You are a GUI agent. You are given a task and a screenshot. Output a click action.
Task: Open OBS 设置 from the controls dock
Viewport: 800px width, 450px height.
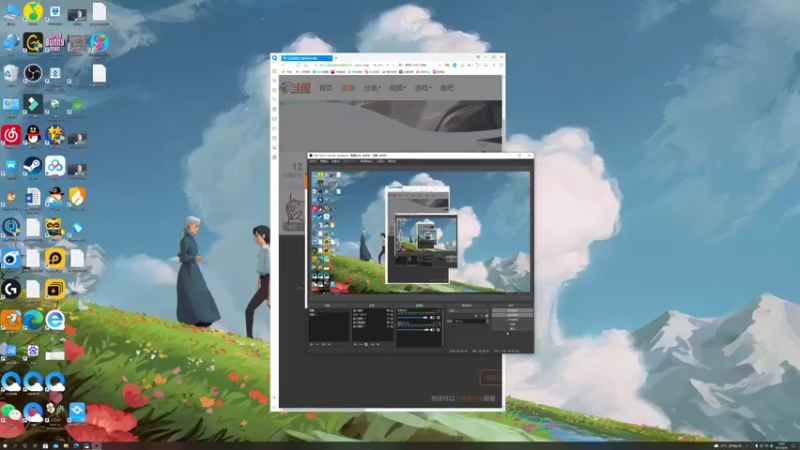512,324
